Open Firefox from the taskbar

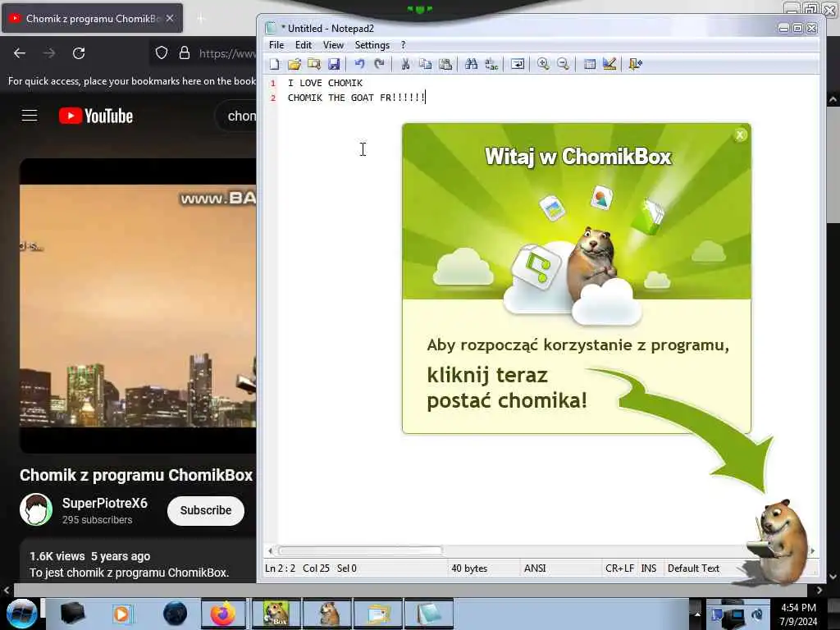[x=223, y=614]
